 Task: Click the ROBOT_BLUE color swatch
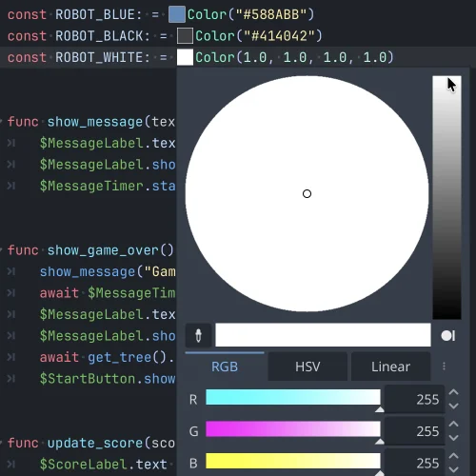tap(177, 14)
